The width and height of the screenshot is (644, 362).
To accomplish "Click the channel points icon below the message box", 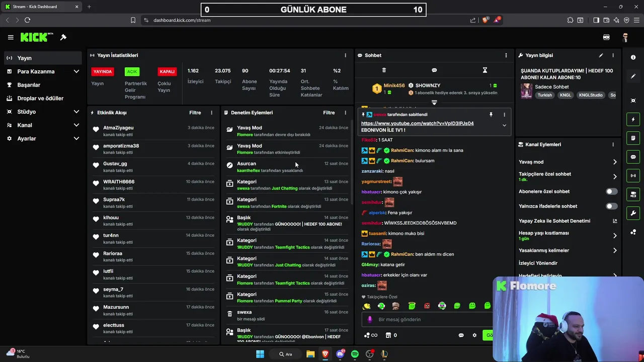I will [x=367, y=335].
